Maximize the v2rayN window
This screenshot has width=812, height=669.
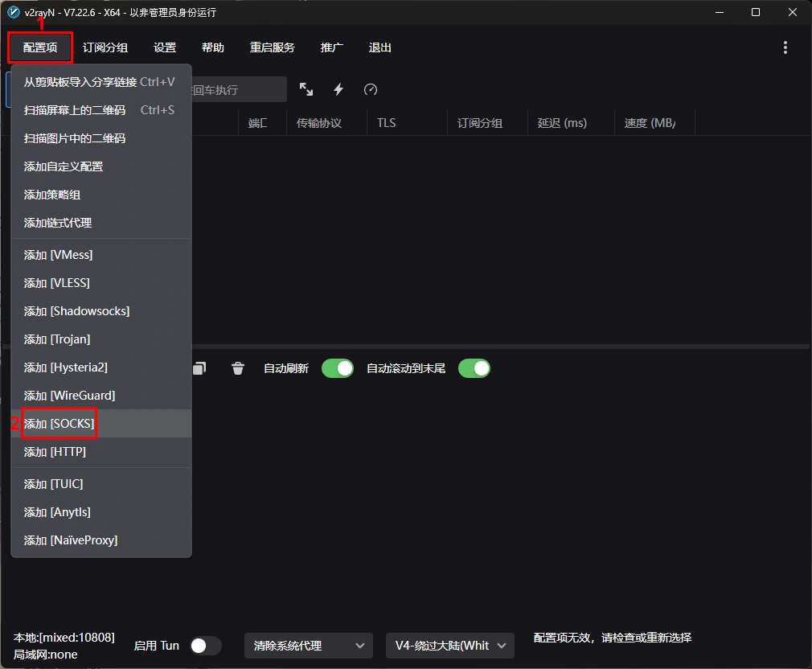tap(756, 12)
